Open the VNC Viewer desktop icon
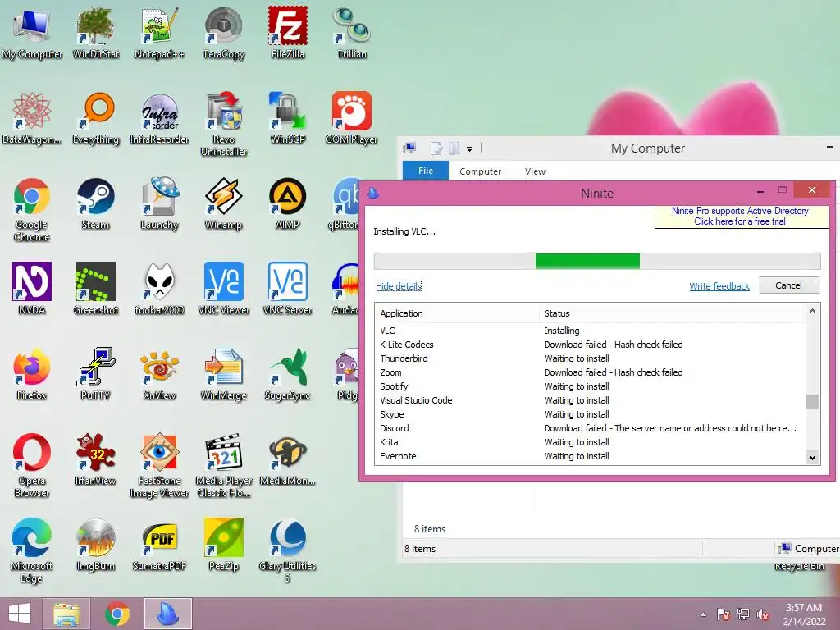The image size is (840, 630). (x=223, y=288)
